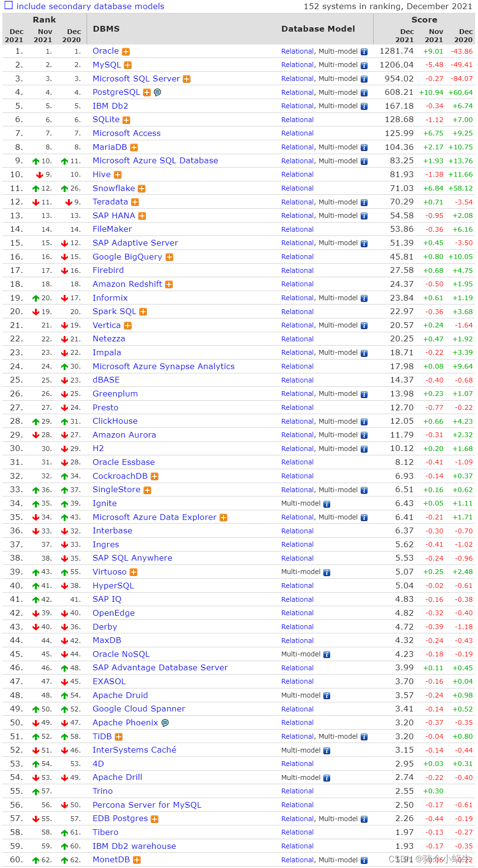Viewport: 478px width, 868px height.
Task: Click the DBMS column header
Action: coord(106,29)
